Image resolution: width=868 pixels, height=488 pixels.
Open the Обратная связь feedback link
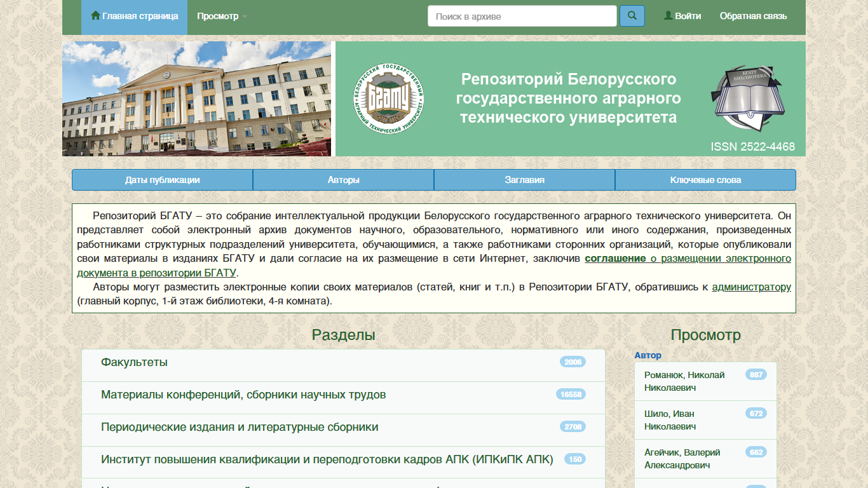pos(753,16)
